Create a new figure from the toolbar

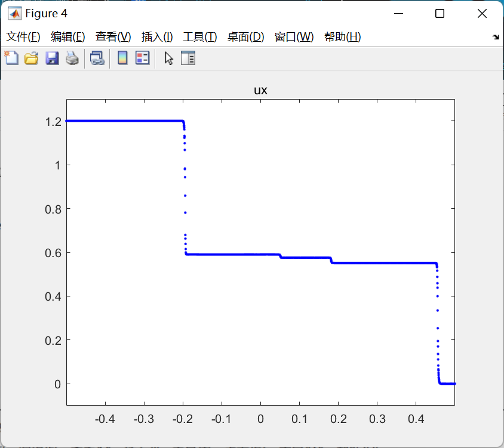click(x=11, y=58)
